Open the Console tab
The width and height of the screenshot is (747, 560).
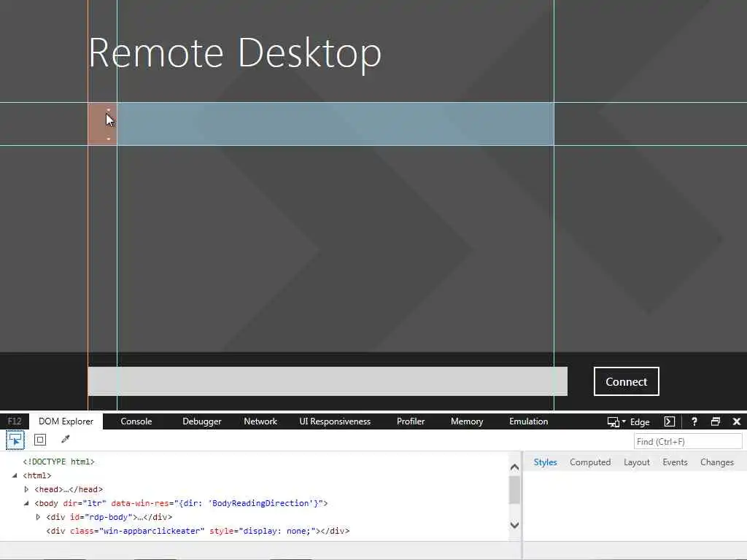point(136,421)
